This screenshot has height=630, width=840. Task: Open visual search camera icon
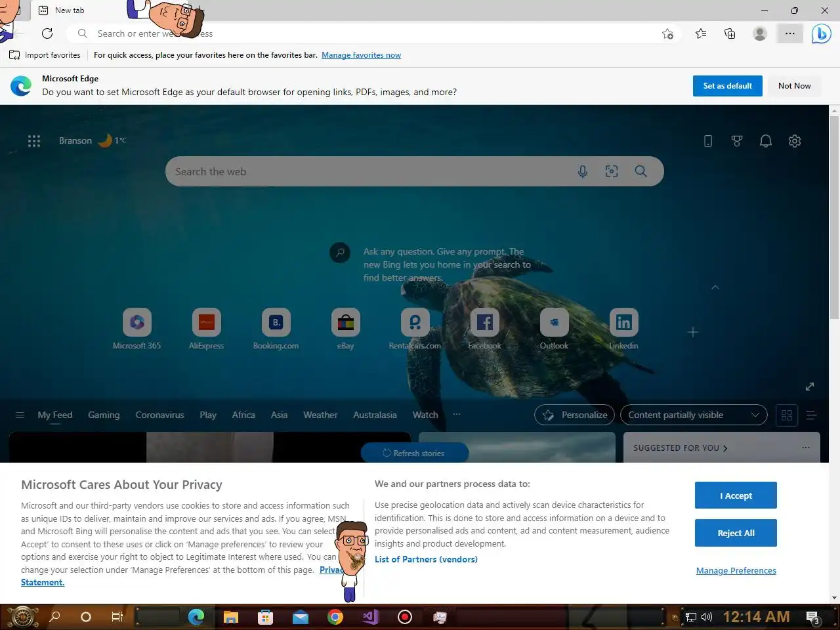coord(612,172)
